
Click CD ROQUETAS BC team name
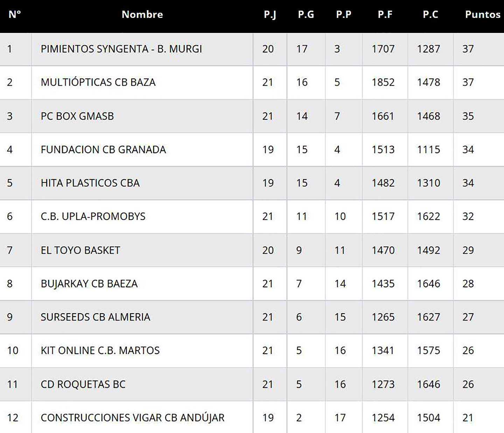pos(83,384)
